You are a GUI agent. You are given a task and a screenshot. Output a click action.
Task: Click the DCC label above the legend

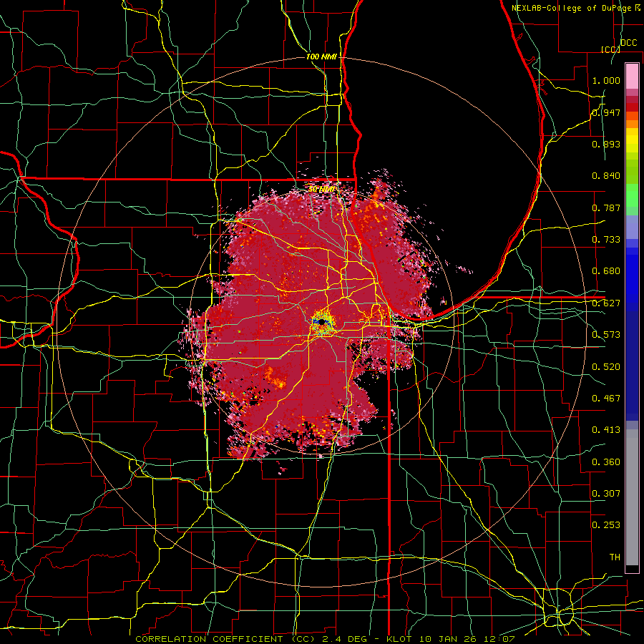point(628,43)
